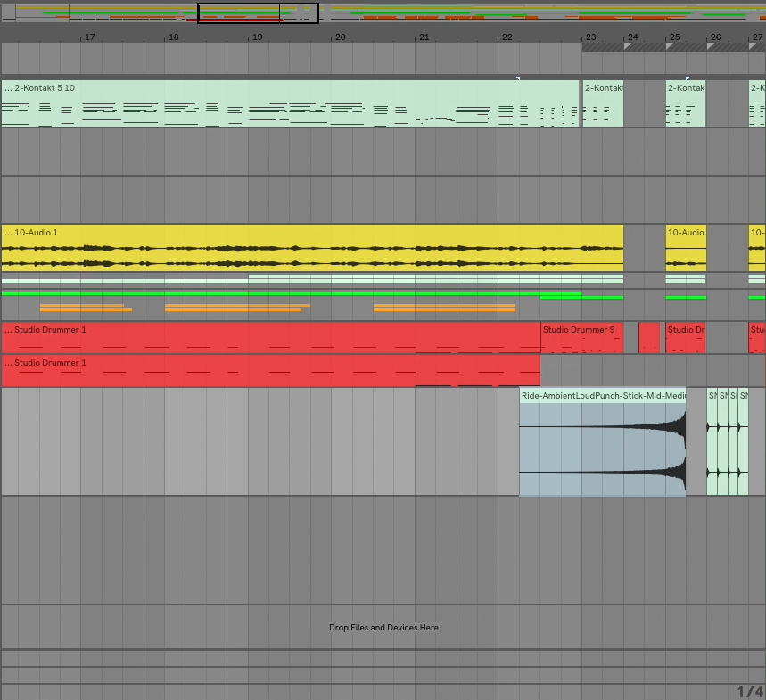Select the red Studio Drummer 1 clip
This screenshot has height=700, width=766.
[268, 337]
